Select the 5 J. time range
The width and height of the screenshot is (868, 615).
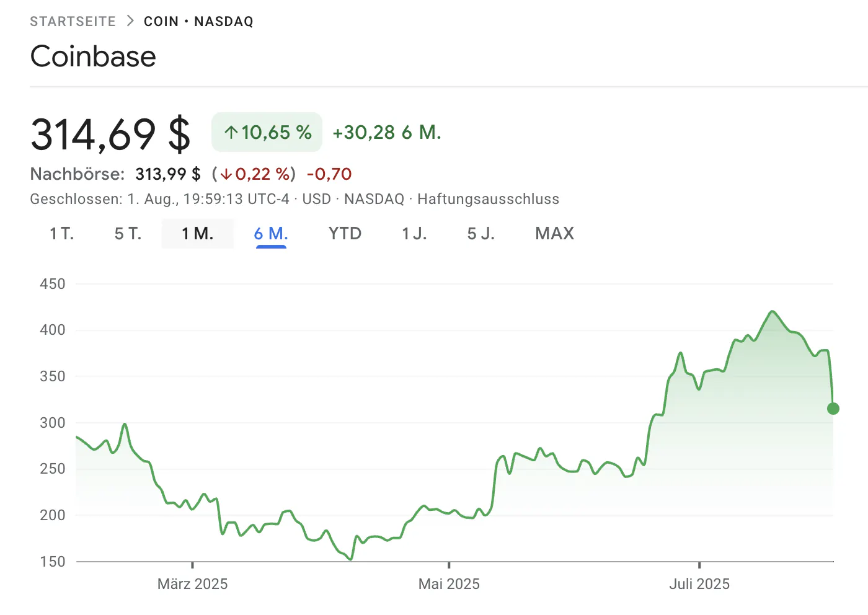click(481, 234)
